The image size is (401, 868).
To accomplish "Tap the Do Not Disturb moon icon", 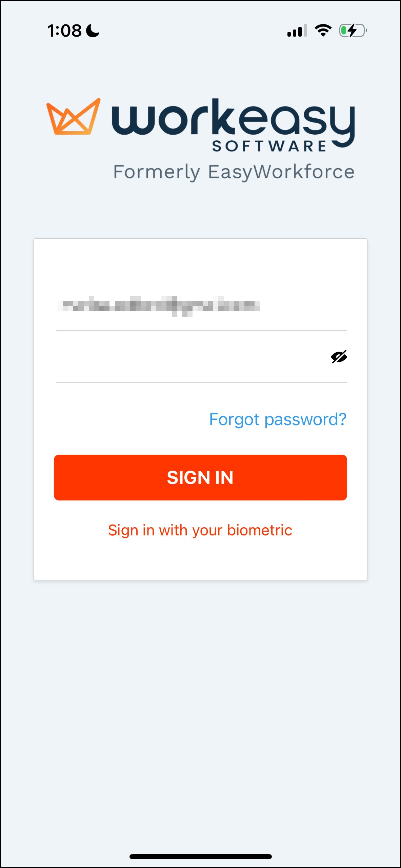I will (x=93, y=31).
